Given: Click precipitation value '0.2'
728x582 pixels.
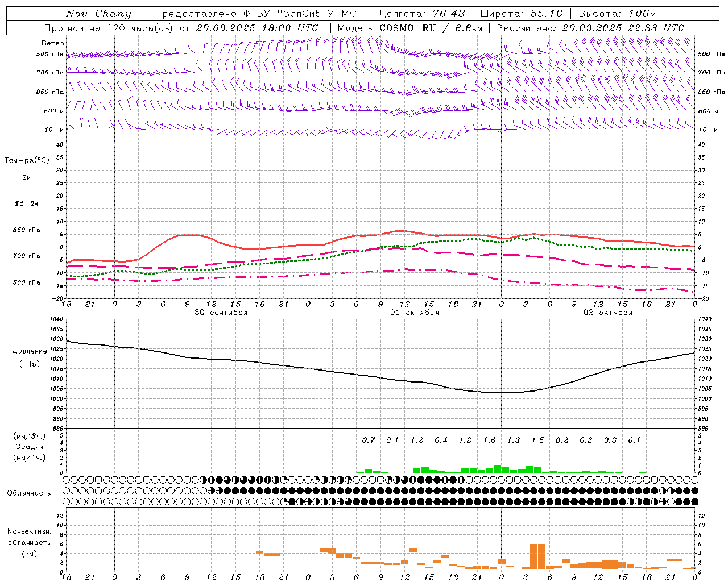Looking at the screenshot, I should point(562,440).
